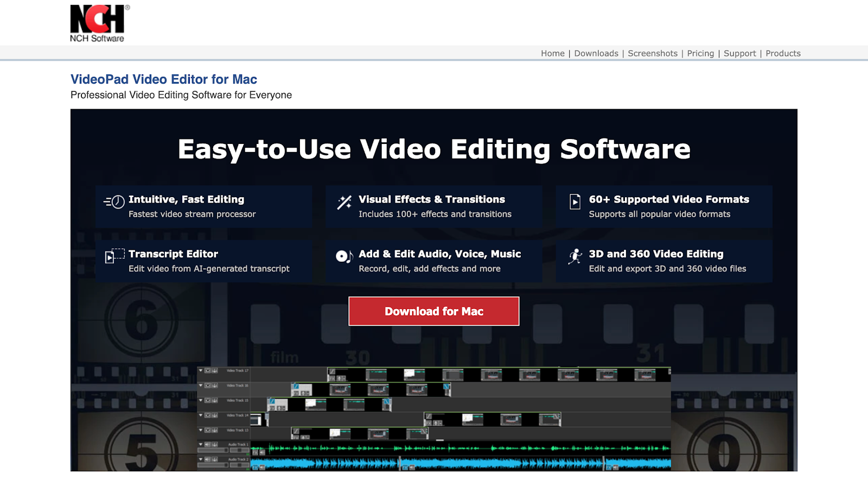Click the Supported Video Formats file icon
Viewport: 868px width, 480px height.
point(575,202)
